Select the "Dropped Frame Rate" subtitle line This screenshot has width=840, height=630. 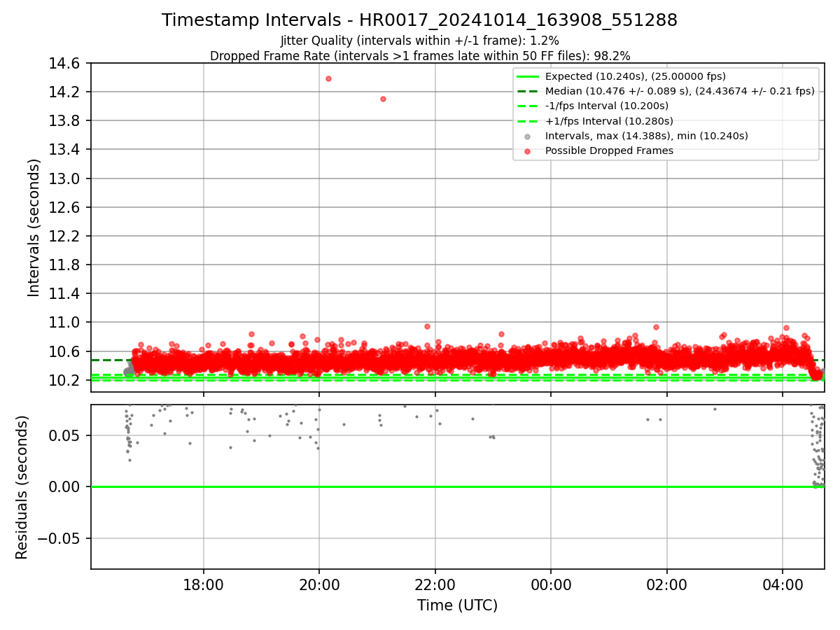[420, 56]
